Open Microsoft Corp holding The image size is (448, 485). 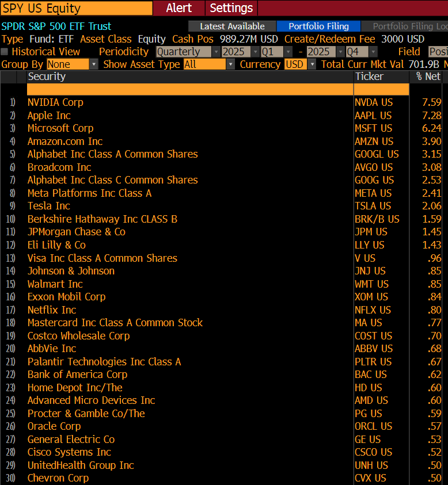(x=60, y=128)
